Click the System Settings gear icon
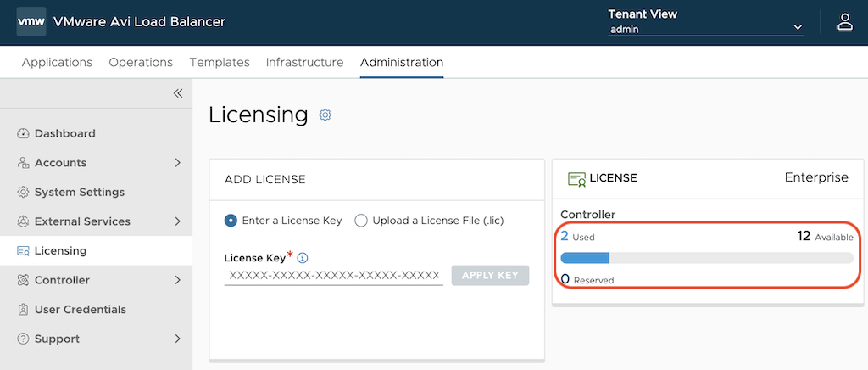Screen dimensions: 868x370 pos(23,192)
